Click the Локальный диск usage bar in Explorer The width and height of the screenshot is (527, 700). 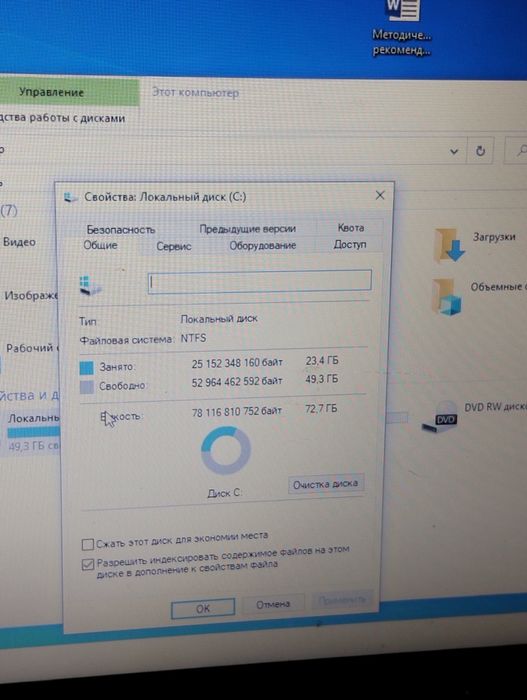(x=33, y=432)
